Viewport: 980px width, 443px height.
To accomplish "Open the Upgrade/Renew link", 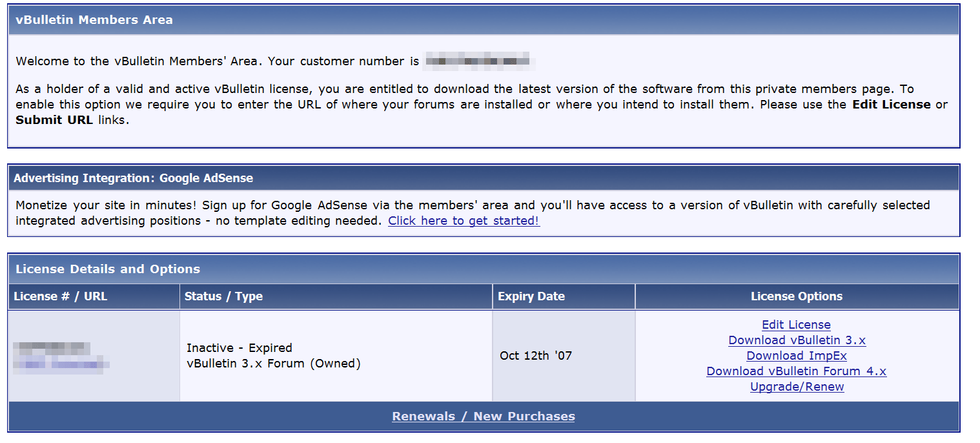I will tap(797, 387).
